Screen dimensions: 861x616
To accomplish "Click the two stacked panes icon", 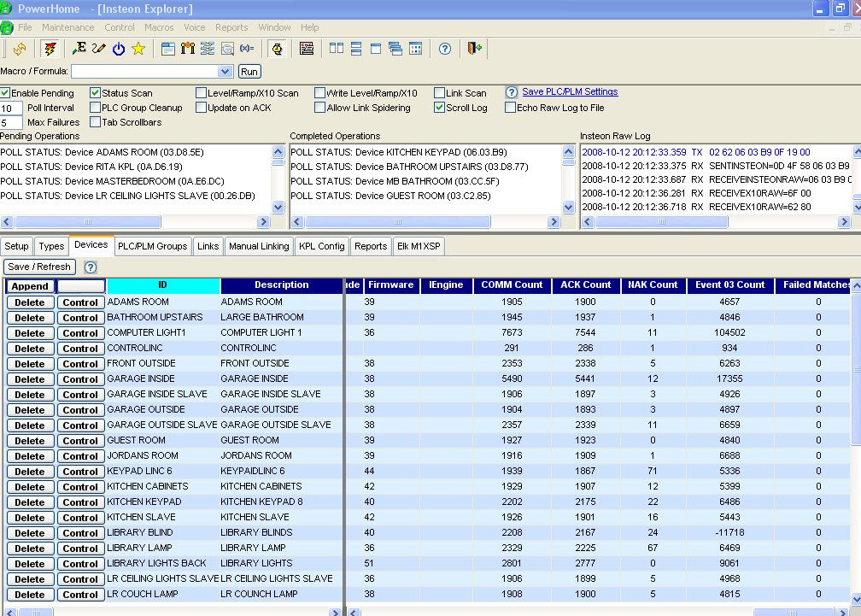I will (x=356, y=49).
